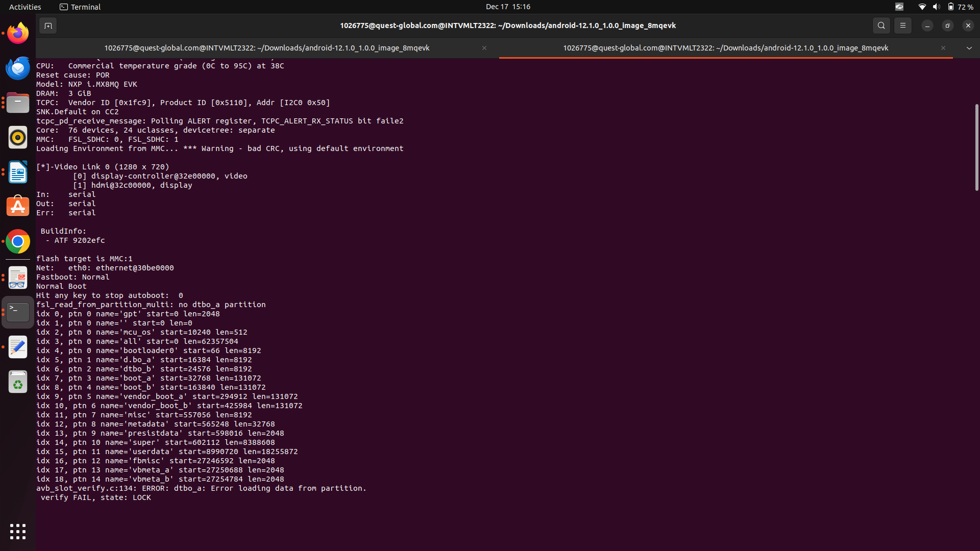The image size is (980, 551).
Task: Click the terminal scrollbar on the right edge
Action: (976, 147)
